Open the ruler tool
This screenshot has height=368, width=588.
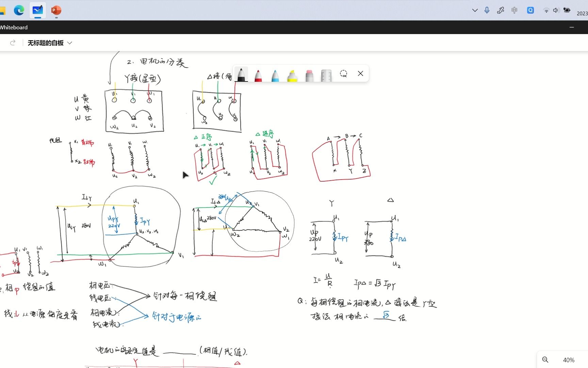tap(326, 75)
